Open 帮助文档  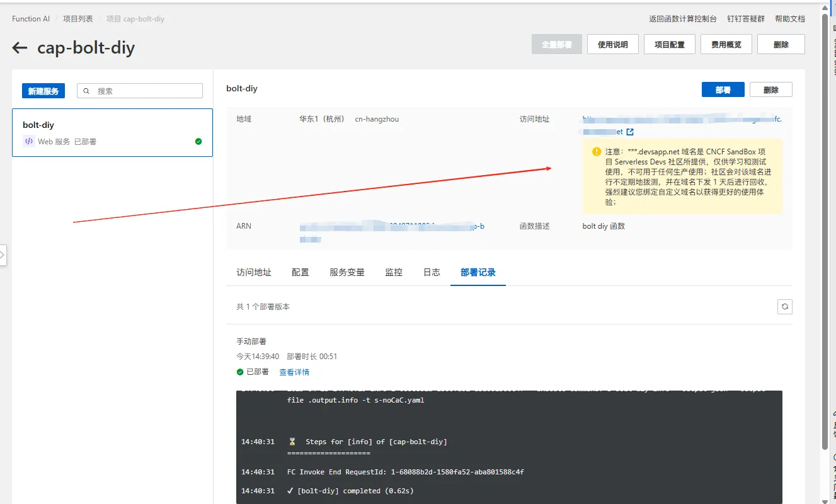(790, 19)
